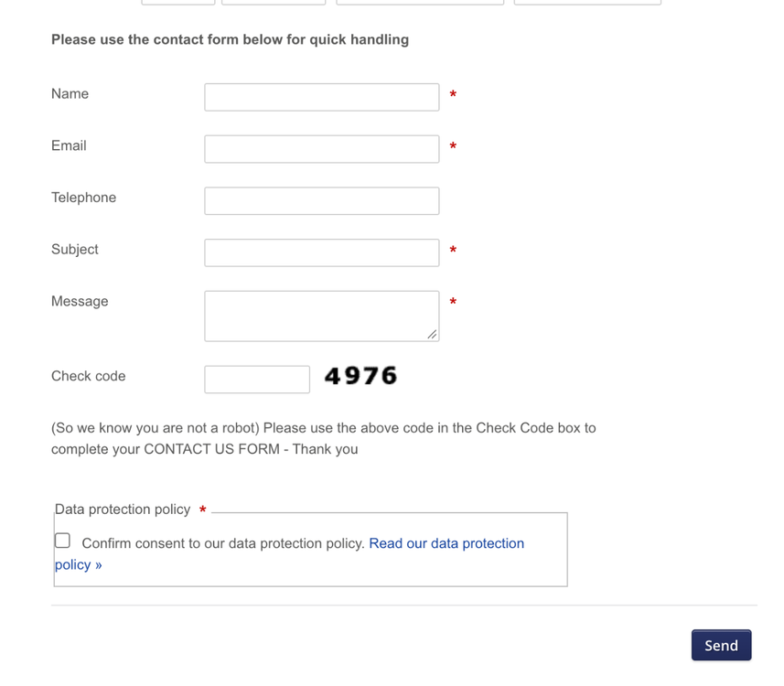This screenshot has height=686, width=784.
Task: Click the Check code label
Action: [x=89, y=376]
